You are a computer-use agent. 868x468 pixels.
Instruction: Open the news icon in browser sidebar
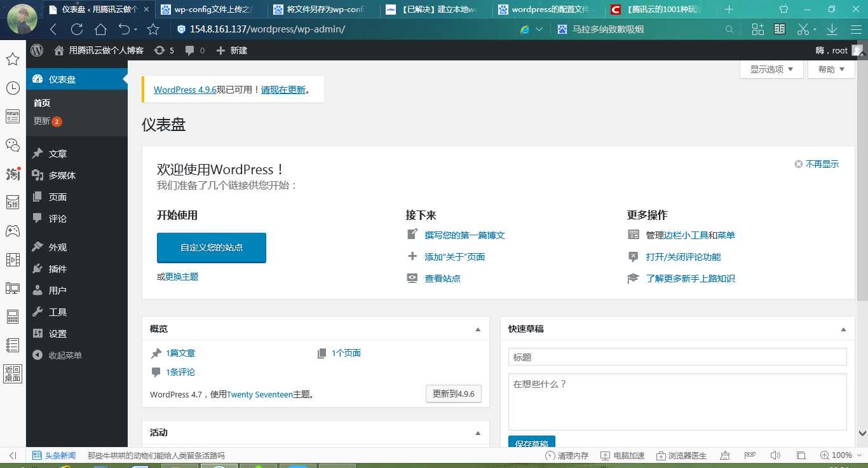click(12, 116)
